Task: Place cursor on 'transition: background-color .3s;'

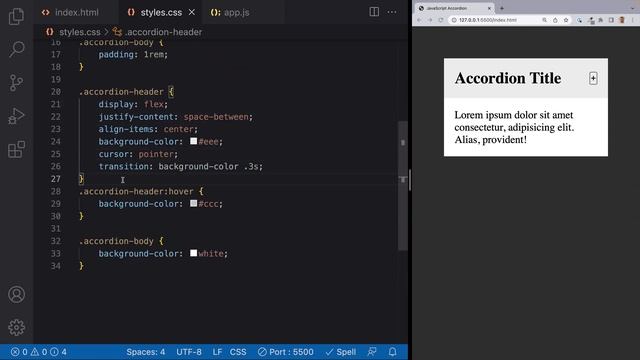Action: coord(180,167)
